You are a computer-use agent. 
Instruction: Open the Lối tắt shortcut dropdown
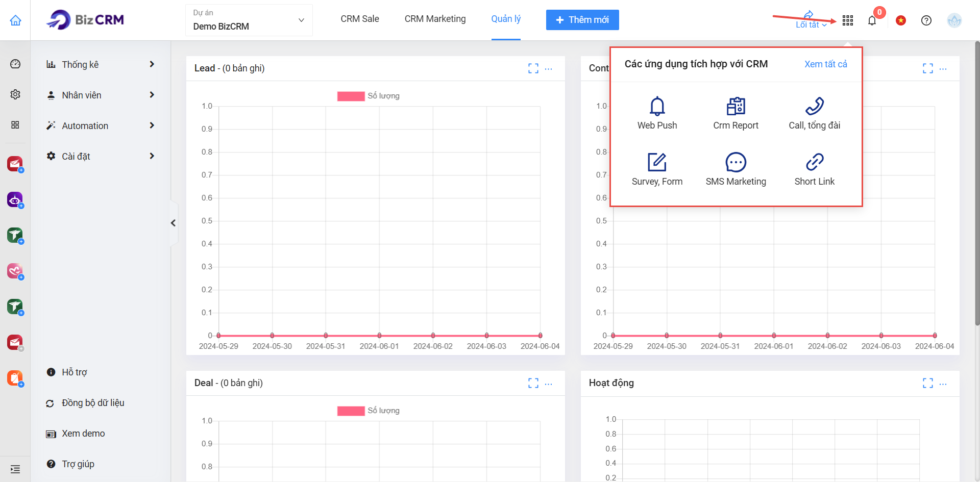(811, 20)
